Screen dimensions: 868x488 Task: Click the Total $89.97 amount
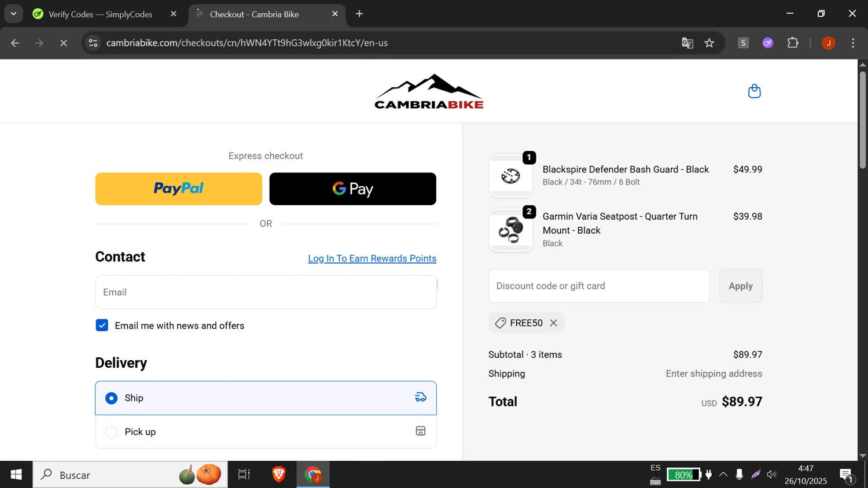[741, 402]
